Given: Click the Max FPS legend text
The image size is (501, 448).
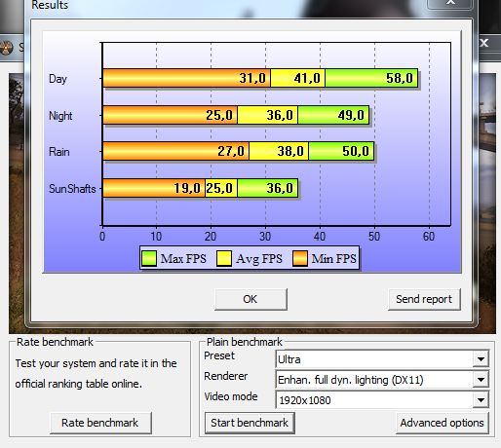Looking at the screenshot, I should (183, 259).
